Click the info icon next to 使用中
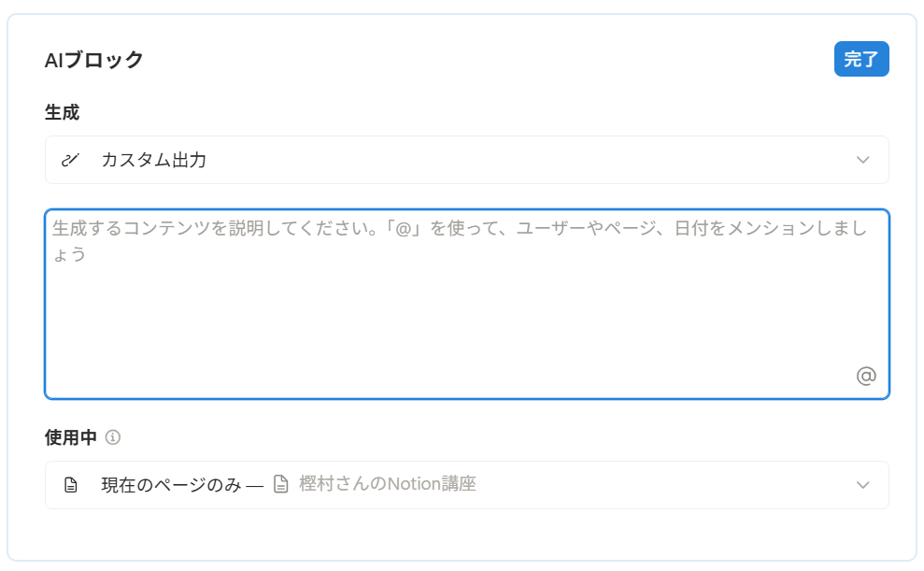This screenshot has height=571, width=924. pos(112,437)
